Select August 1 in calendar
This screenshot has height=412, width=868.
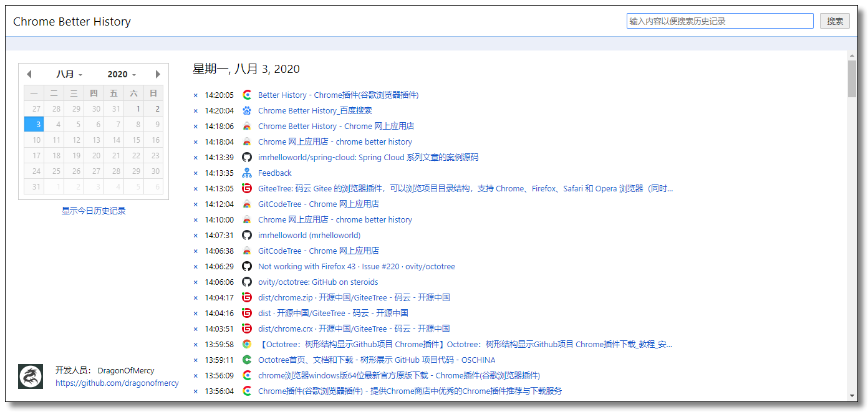(x=133, y=108)
